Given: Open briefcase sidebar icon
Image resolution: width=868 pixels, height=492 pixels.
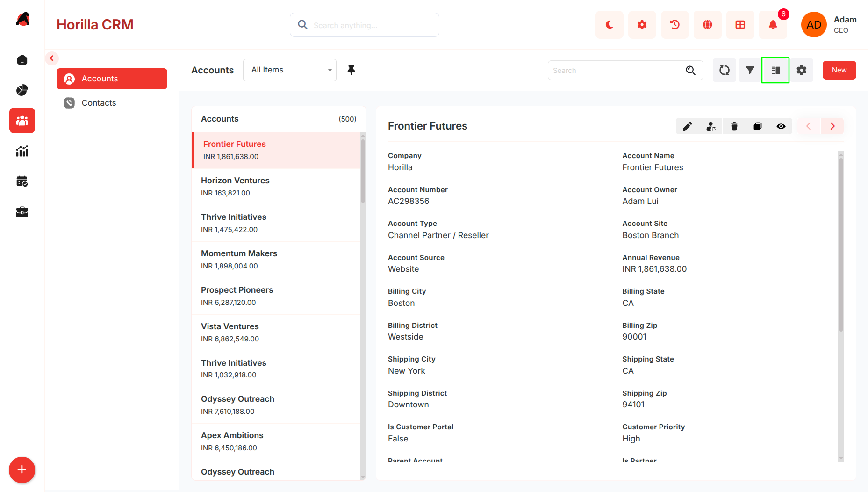Looking at the screenshot, I should pos(22,212).
